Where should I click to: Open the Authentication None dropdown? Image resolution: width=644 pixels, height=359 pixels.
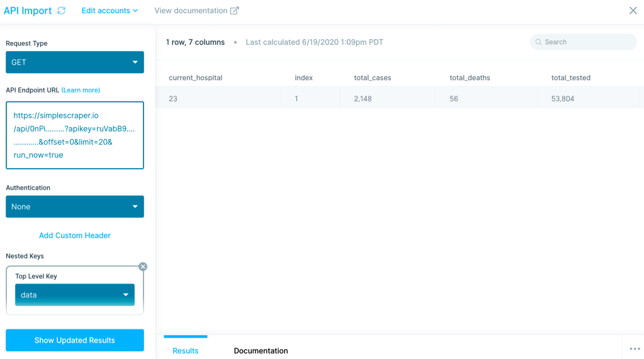click(75, 207)
